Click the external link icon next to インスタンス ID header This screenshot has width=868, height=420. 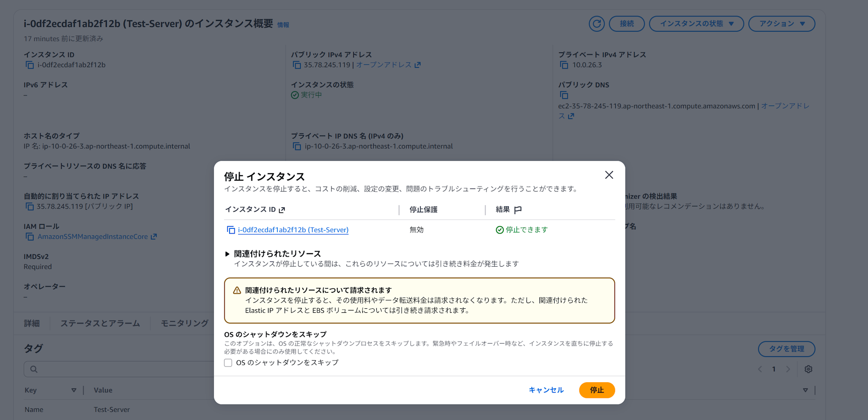282,210
